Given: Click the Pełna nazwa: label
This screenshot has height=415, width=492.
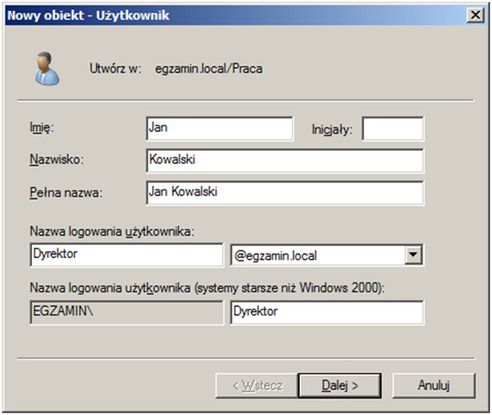Looking at the screenshot, I should point(66,193).
